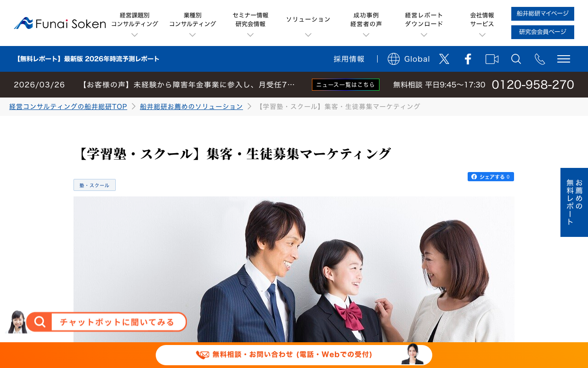This screenshot has width=588, height=368.
Task: Click the phone handset icon
Action: click(x=540, y=59)
